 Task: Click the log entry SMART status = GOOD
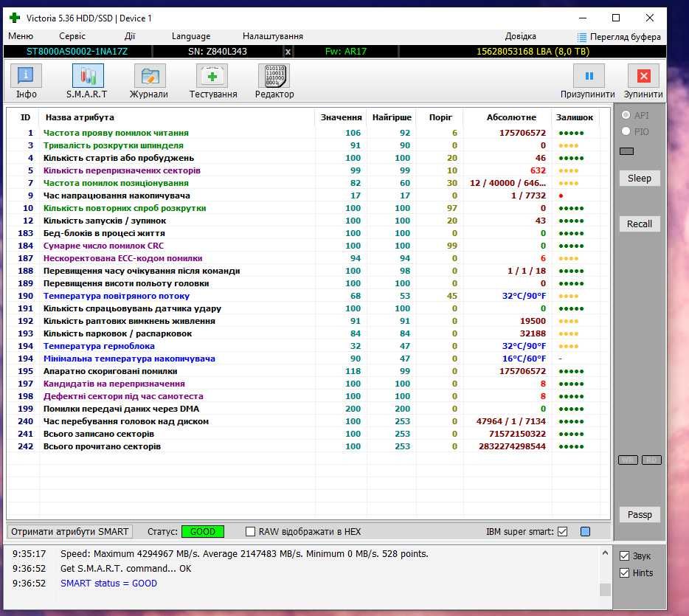point(108,583)
